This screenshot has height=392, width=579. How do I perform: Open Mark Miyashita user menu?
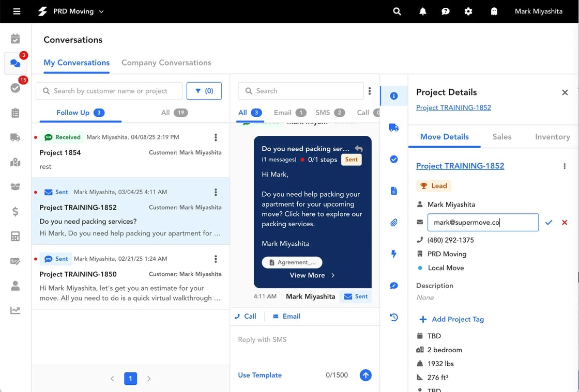[538, 11]
